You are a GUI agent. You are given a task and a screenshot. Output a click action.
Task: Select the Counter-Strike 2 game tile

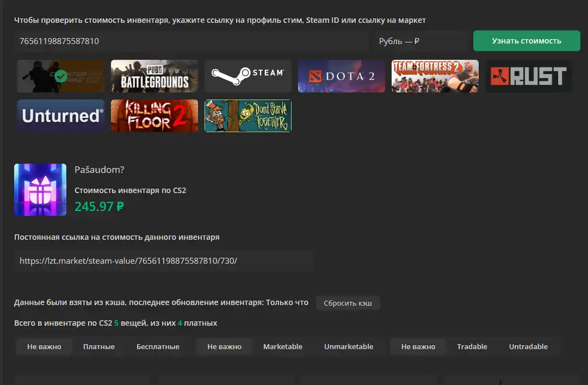pos(61,76)
